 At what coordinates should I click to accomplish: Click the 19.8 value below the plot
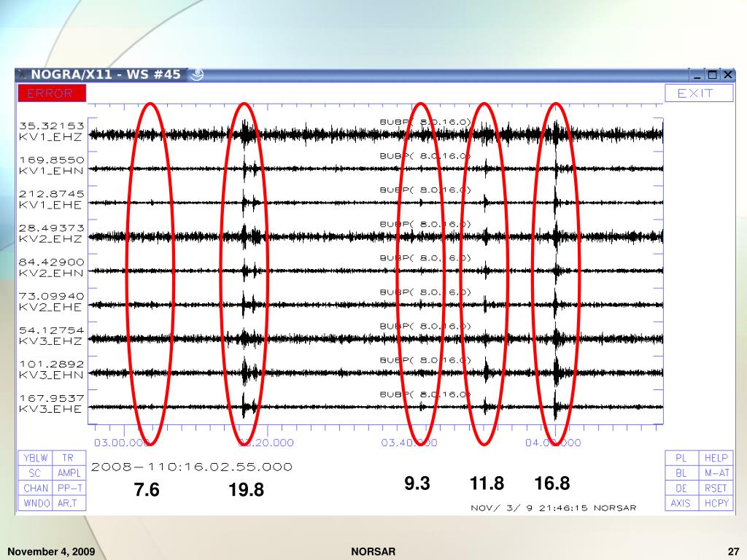coord(247,489)
